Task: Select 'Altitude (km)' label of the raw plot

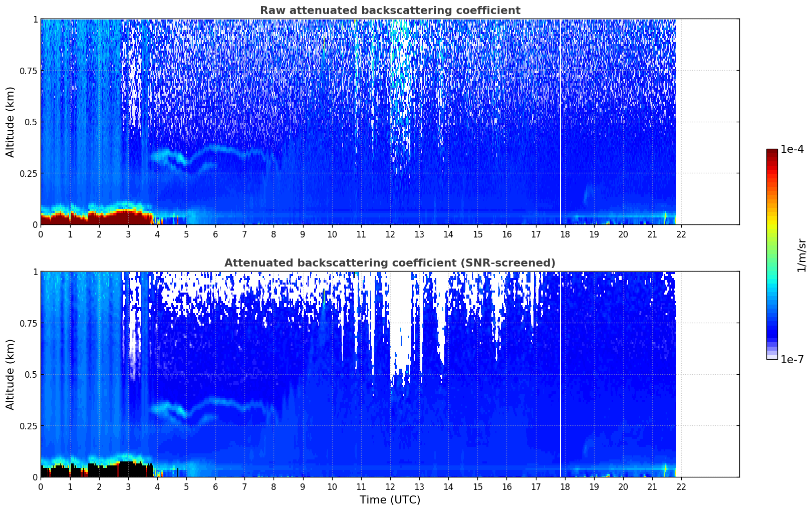Action: (11, 122)
